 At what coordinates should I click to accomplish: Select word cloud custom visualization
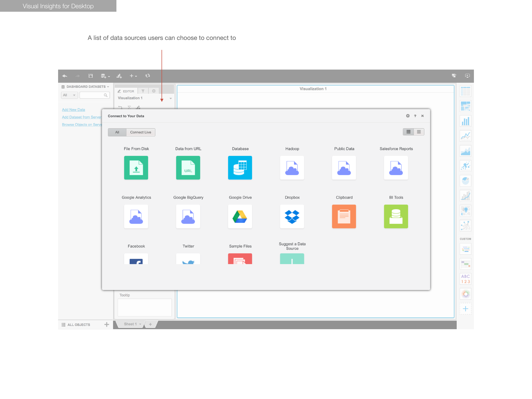coord(465,249)
